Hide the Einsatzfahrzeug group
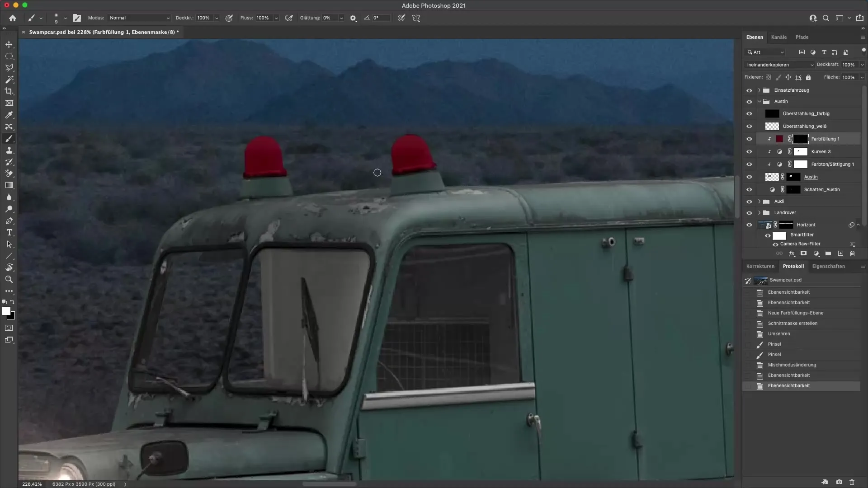This screenshot has height=488, width=868. tap(749, 90)
